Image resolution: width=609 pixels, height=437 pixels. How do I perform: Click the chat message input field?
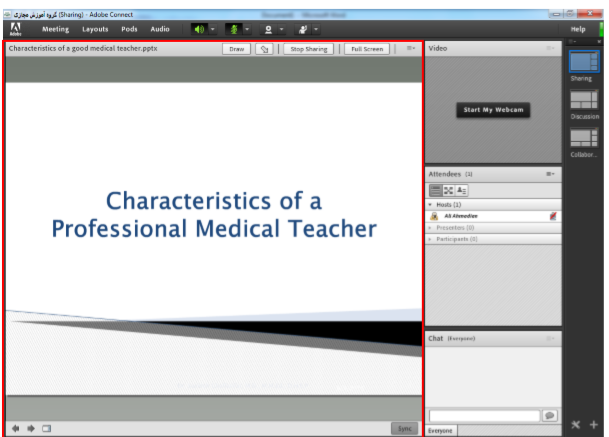click(x=484, y=415)
